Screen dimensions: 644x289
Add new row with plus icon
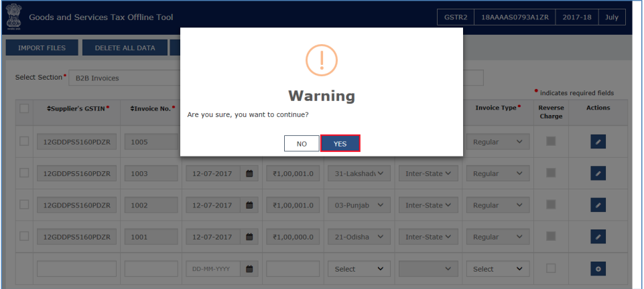(x=598, y=269)
